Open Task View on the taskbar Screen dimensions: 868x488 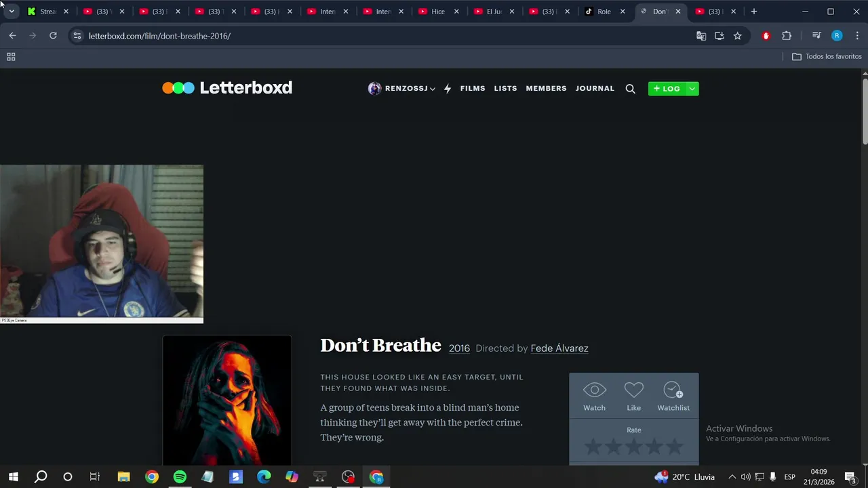point(95,477)
